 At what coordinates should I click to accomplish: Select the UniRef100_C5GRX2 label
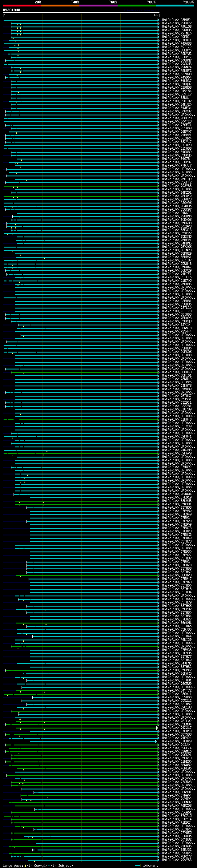click(x=177, y=670)
